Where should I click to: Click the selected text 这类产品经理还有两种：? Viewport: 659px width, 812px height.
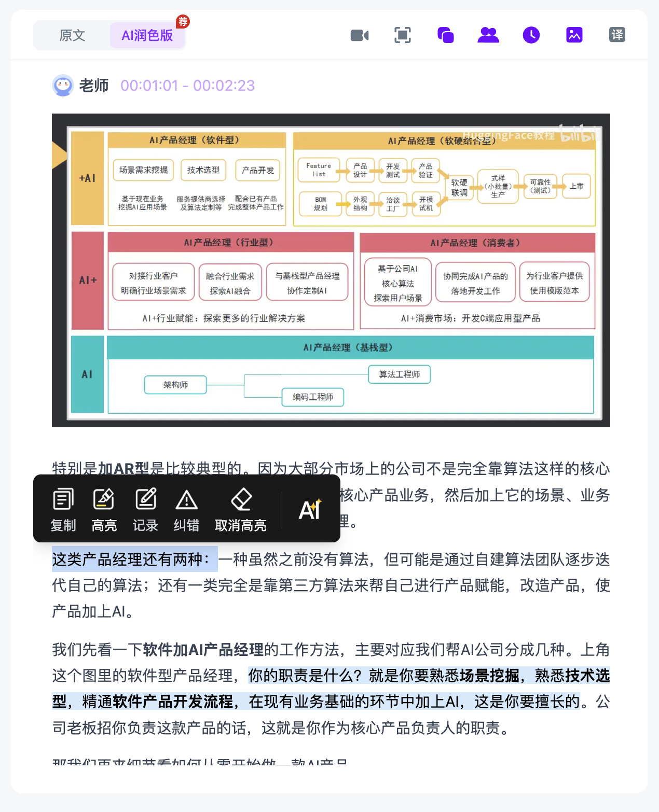[x=134, y=559]
